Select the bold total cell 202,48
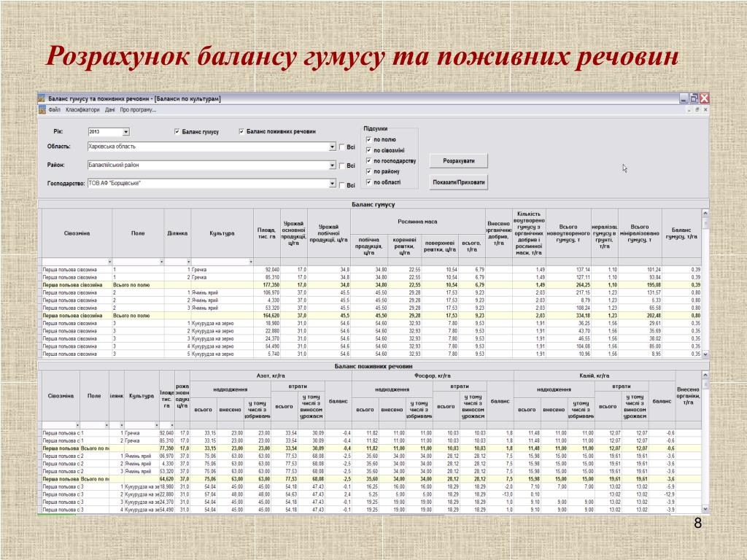747x560 pixels. [640, 315]
